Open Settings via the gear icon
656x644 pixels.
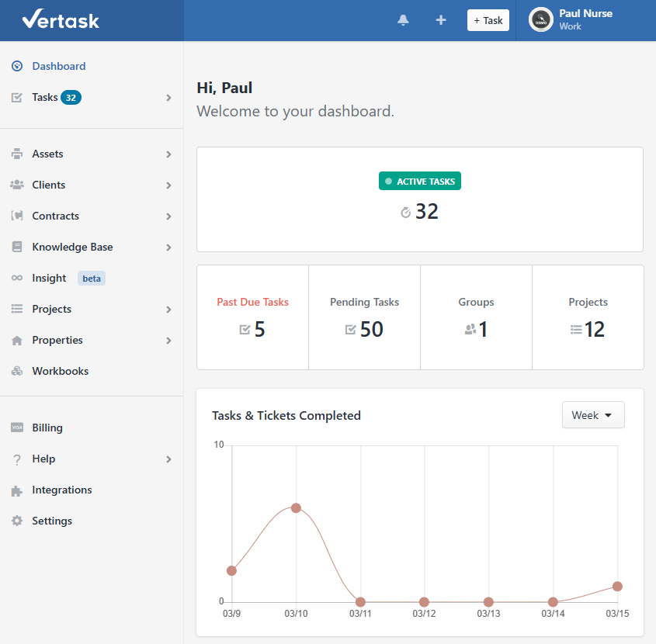coord(16,521)
